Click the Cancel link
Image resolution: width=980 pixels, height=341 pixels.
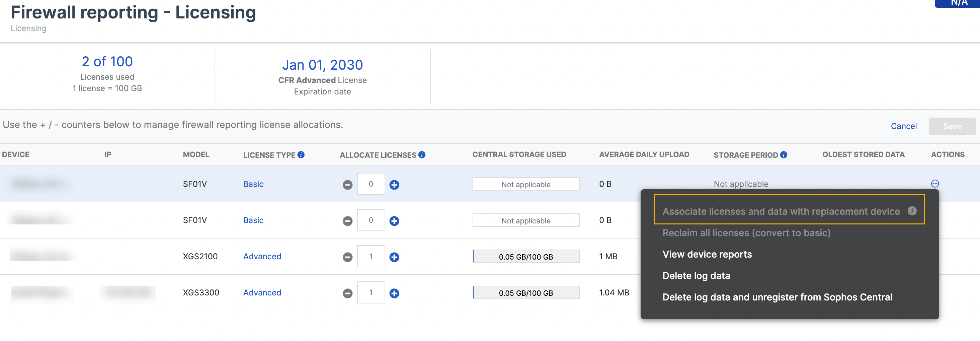point(903,126)
